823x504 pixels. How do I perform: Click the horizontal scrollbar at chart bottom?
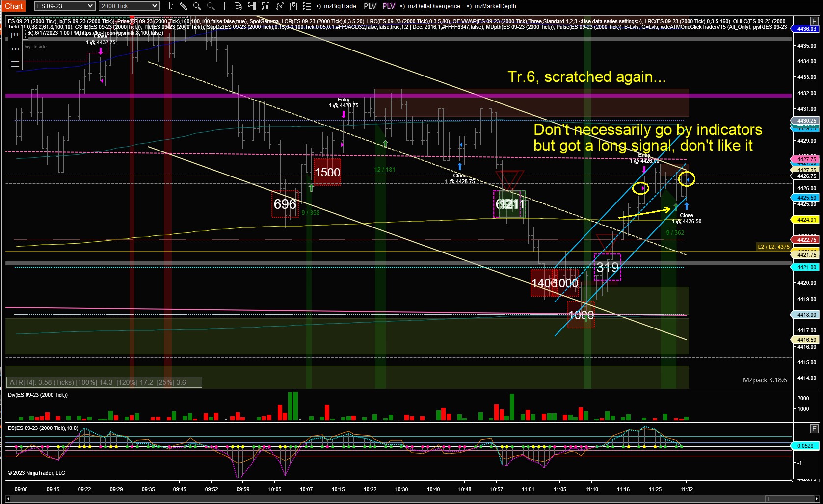pyautogui.click(x=411, y=499)
